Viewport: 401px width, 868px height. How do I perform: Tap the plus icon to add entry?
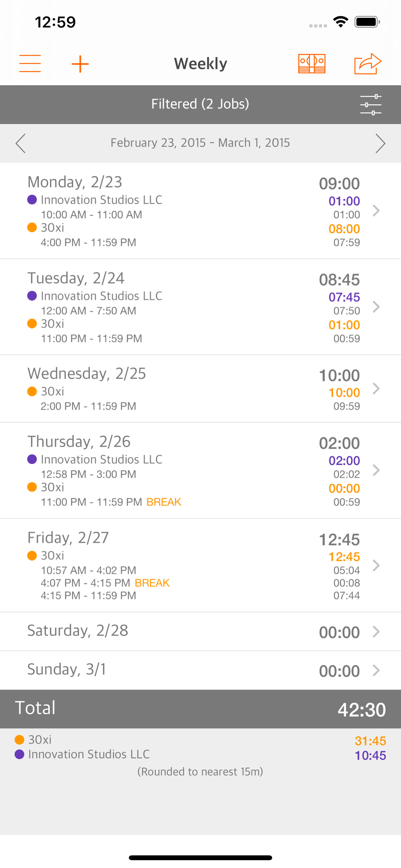point(80,64)
